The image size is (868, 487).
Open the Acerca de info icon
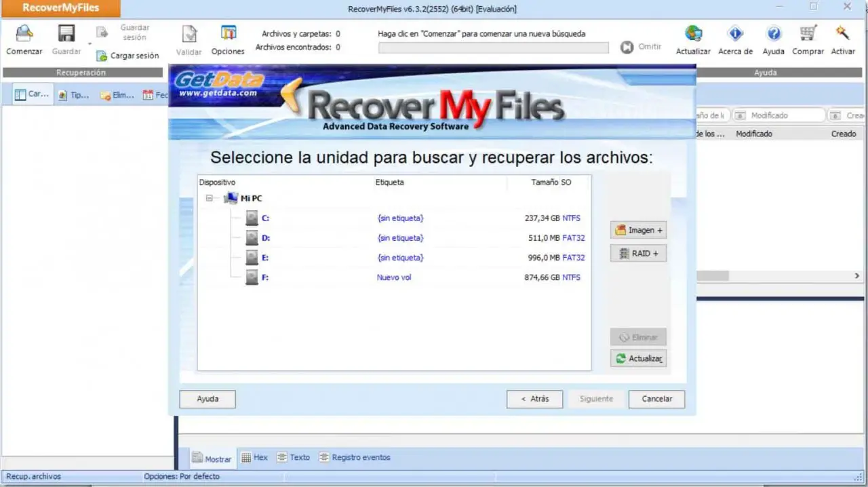click(x=735, y=33)
